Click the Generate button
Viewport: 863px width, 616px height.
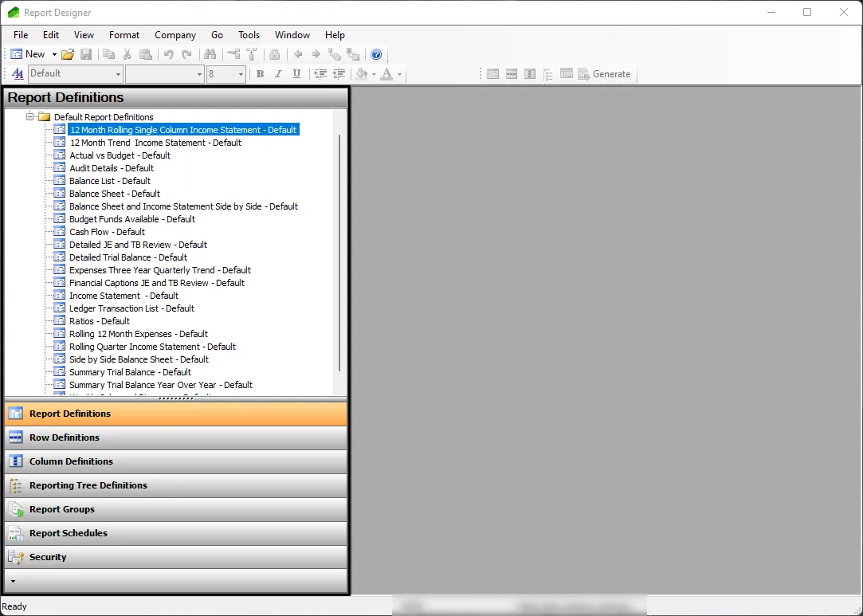(606, 73)
